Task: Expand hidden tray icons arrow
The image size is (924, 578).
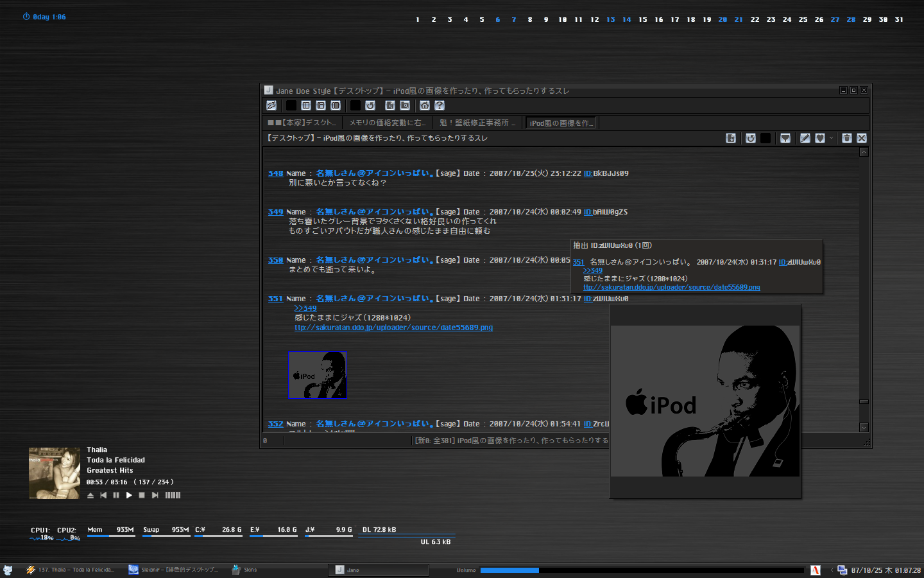Action: (832, 570)
